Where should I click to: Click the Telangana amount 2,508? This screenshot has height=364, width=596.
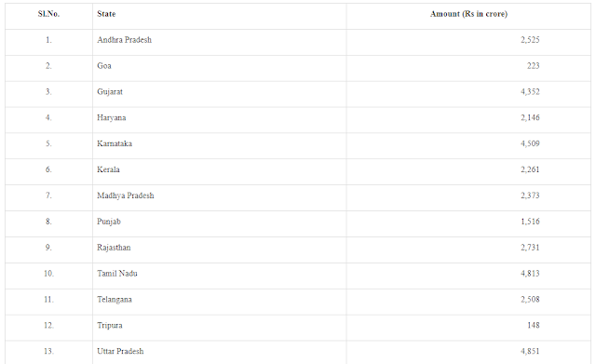point(530,300)
